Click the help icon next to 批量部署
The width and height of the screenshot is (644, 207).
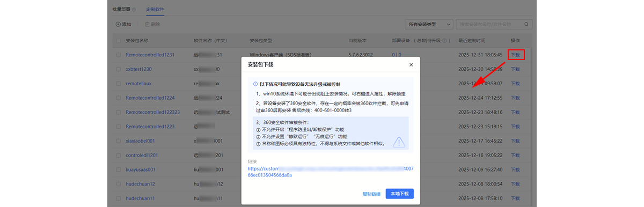point(134,10)
